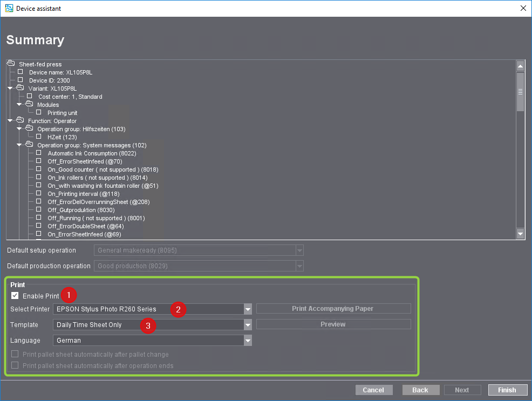Image resolution: width=532 pixels, height=401 pixels.
Task: Open the Template dropdown
Action: click(247, 325)
